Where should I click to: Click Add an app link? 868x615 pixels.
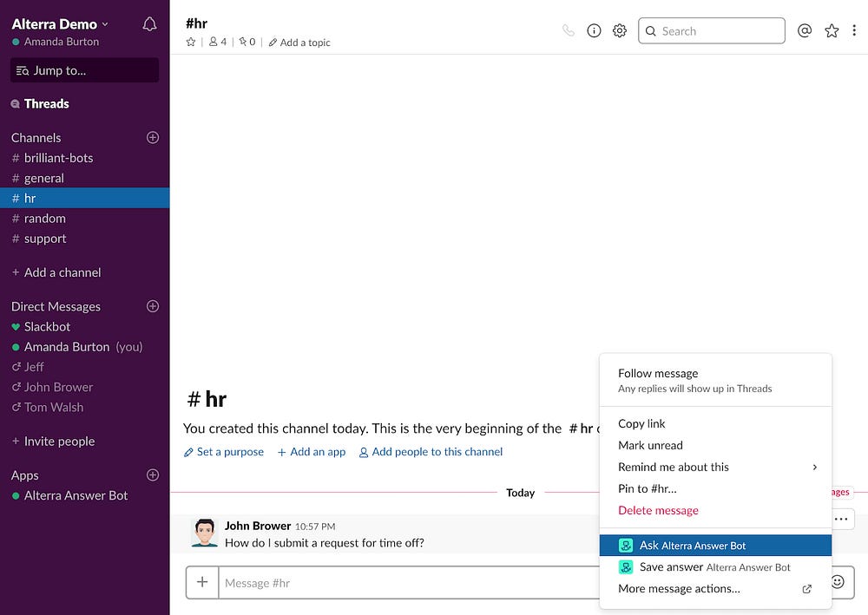311,452
